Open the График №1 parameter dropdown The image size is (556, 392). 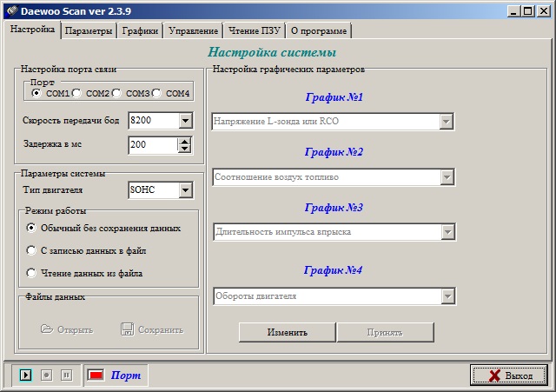[x=447, y=122]
